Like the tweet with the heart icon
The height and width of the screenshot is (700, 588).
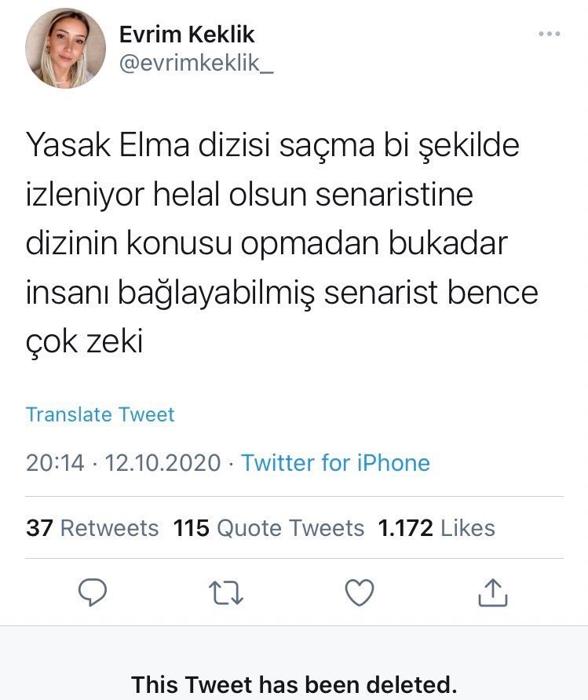tap(360, 592)
